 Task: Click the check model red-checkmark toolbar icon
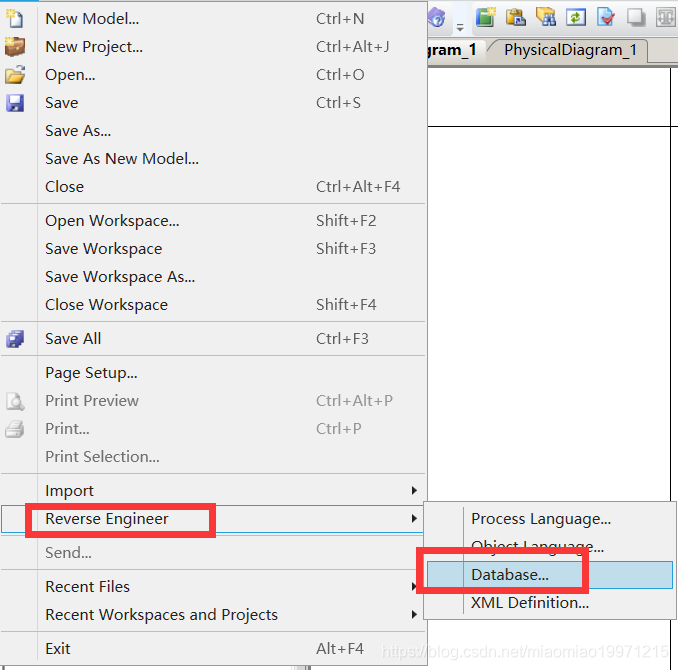pos(606,18)
